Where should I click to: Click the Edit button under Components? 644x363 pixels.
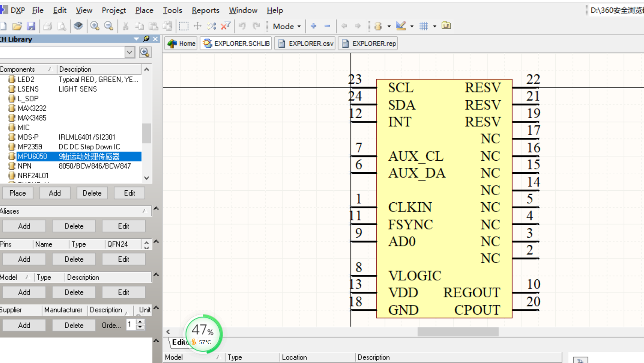point(129,193)
